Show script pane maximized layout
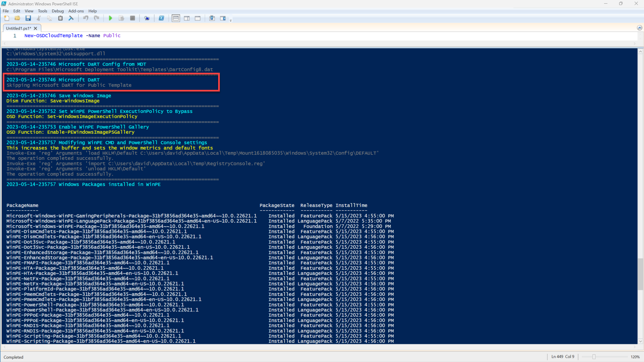This screenshot has height=362, width=644. pos(198,18)
